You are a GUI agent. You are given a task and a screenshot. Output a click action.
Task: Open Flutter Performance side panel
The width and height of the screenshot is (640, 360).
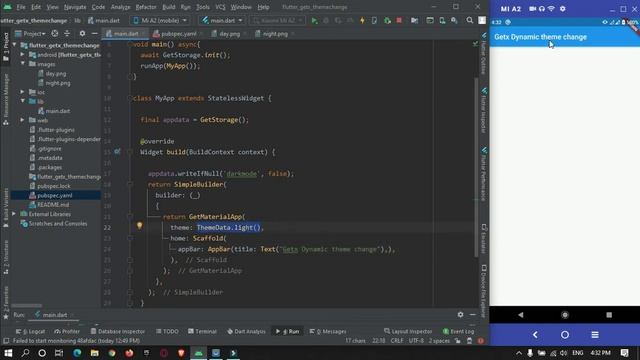(484, 174)
